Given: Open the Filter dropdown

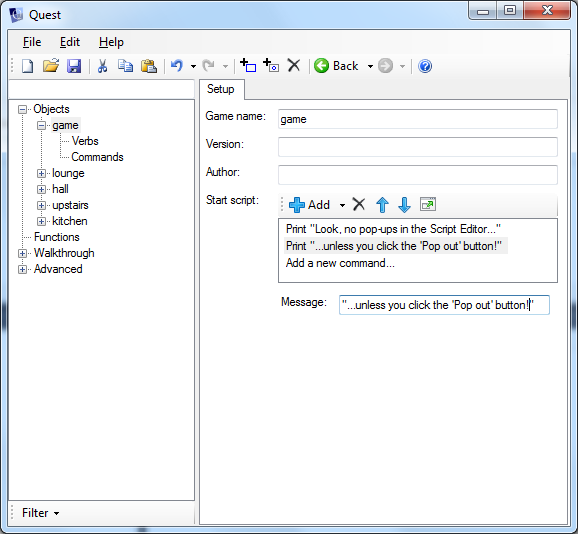Looking at the screenshot, I should click(x=40, y=513).
